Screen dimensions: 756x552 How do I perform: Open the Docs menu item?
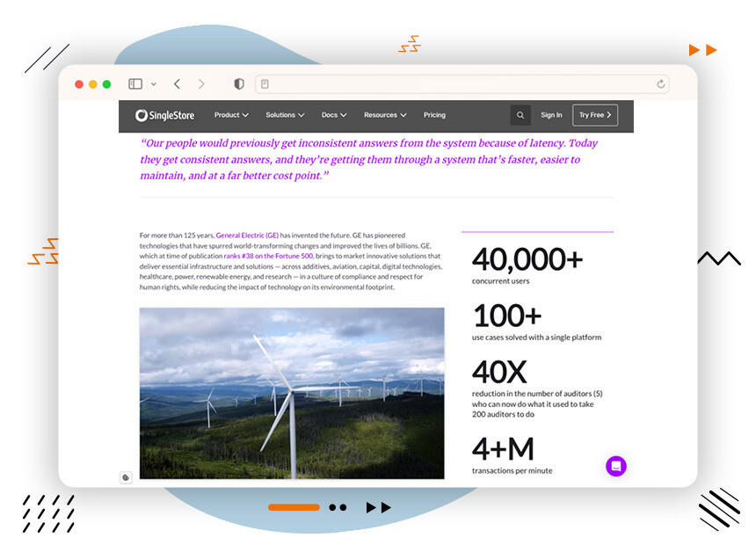tap(333, 114)
